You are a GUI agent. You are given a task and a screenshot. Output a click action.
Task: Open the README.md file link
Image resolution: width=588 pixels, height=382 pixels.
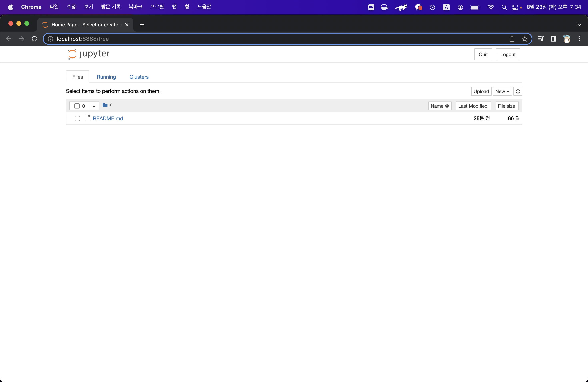108,118
